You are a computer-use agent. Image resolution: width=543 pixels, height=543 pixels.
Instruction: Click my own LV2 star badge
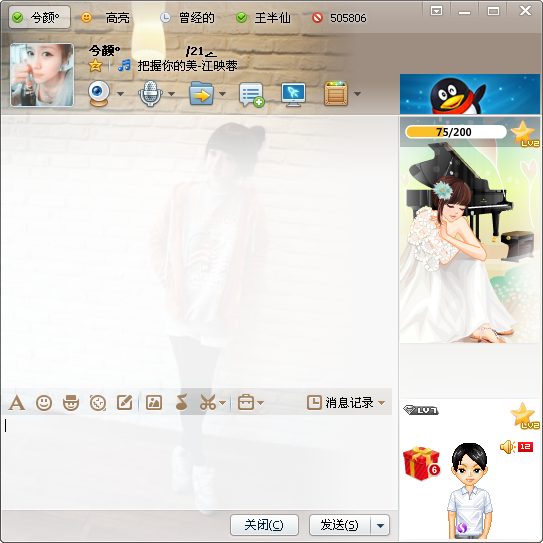tap(525, 416)
